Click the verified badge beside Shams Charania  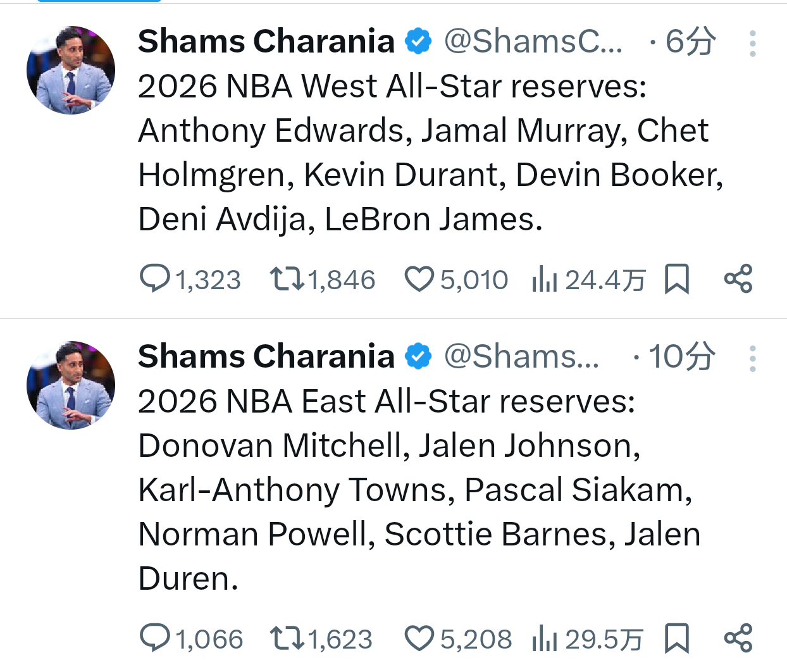tap(418, 40)
